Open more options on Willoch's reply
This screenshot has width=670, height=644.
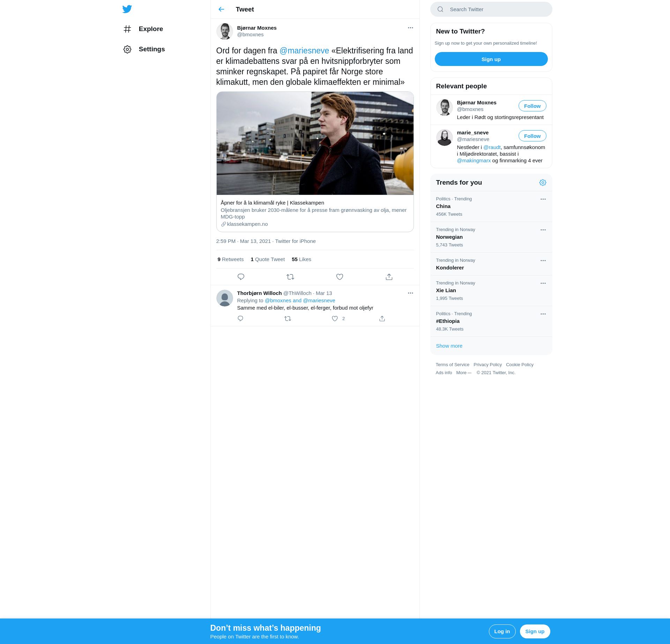[410, 293]
